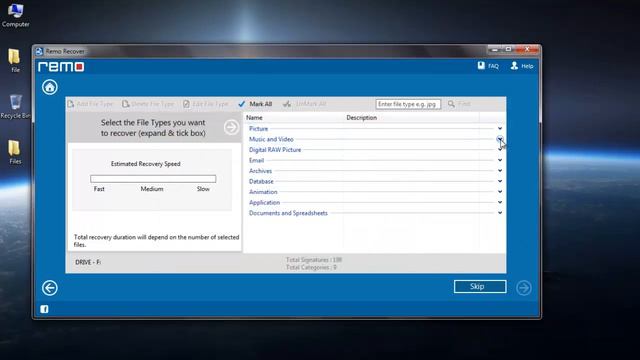Click 'Total Categories' status text
Viewport: 640px width, 360px height.
[311, 267]
